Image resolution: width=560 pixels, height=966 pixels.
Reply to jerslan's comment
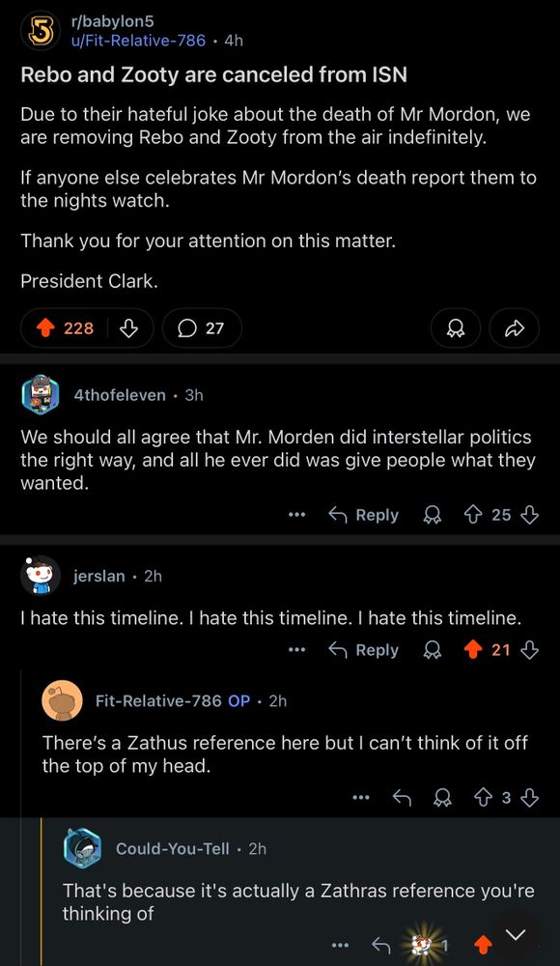(371, 649)
